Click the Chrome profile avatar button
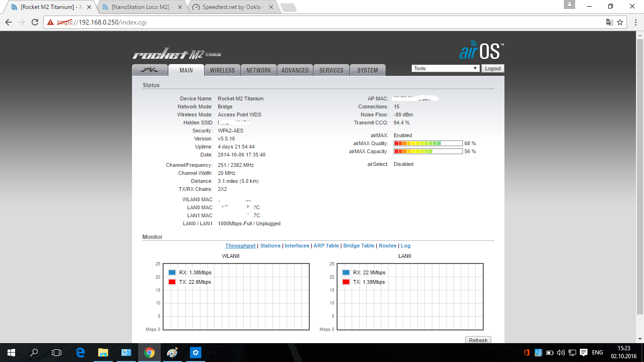 tap(570, 4)
